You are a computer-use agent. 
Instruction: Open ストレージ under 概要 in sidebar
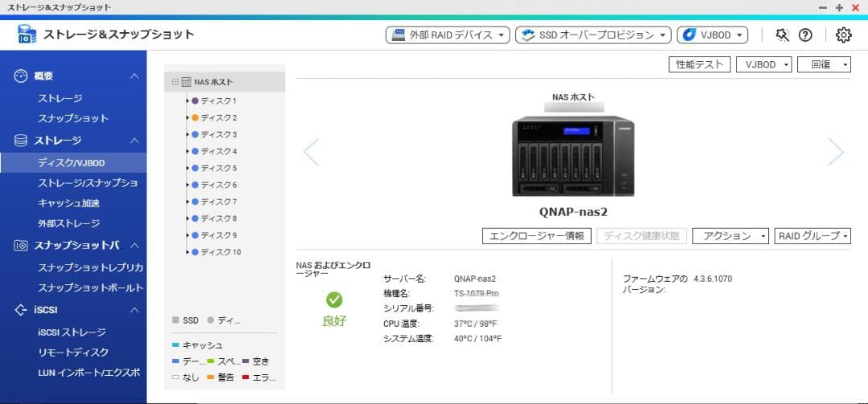[60, 99]
